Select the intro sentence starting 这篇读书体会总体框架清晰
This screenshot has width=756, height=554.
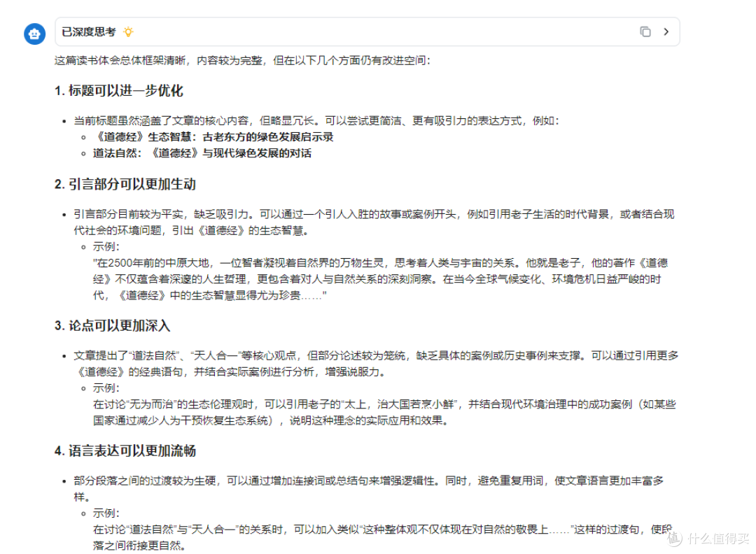[x=242, y=60]
